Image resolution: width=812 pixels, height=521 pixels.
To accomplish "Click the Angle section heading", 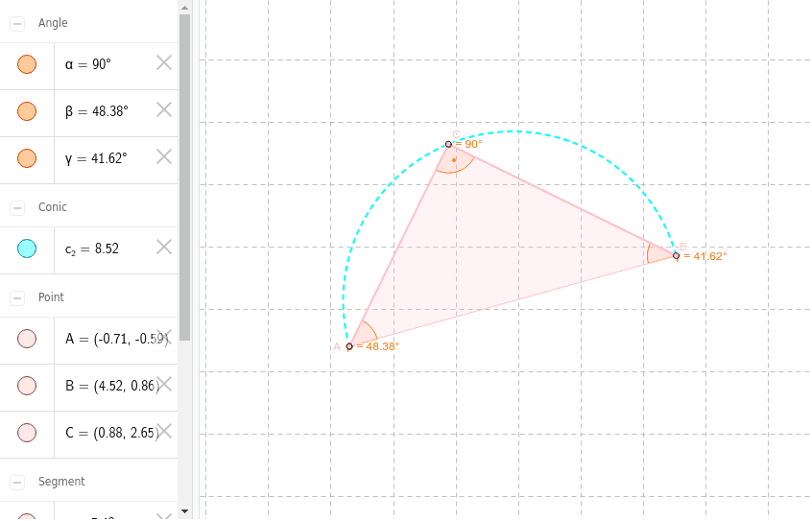I will point(53,23).
